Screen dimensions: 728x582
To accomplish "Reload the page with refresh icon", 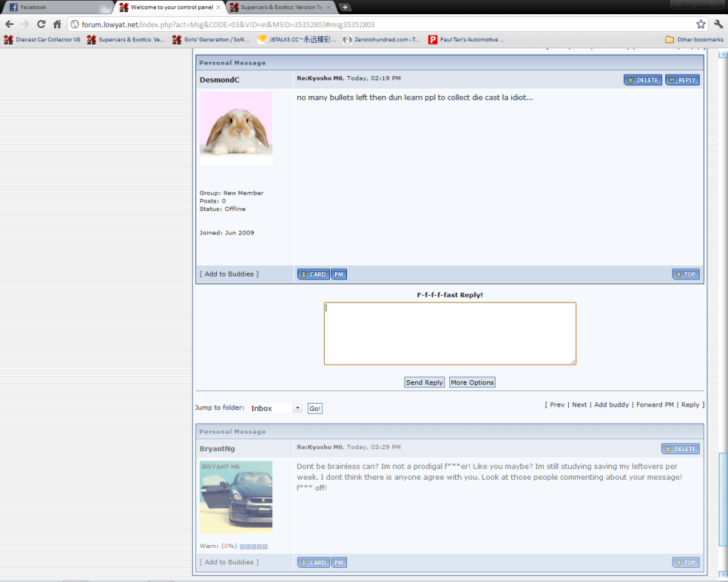I will tap(41, 24).
